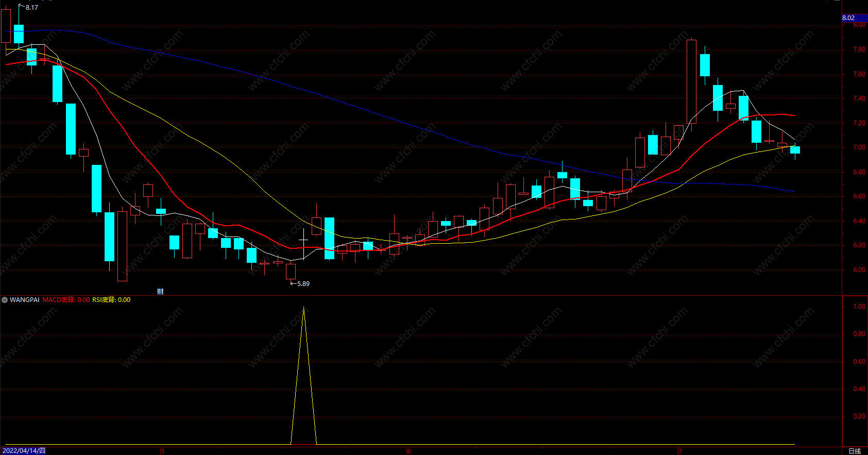Click the 6.00 price axis label
The height and width of the screenshot is (455, 868).
point(859,270)
